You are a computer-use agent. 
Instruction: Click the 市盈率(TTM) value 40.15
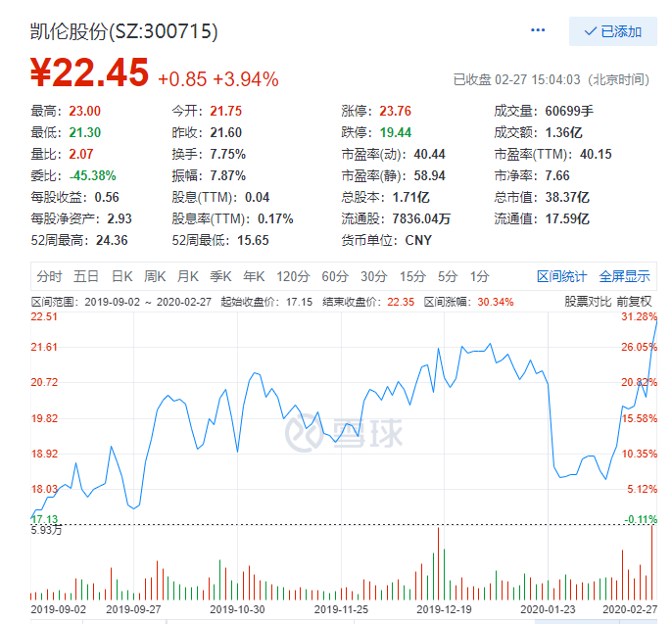coord(596,154)
